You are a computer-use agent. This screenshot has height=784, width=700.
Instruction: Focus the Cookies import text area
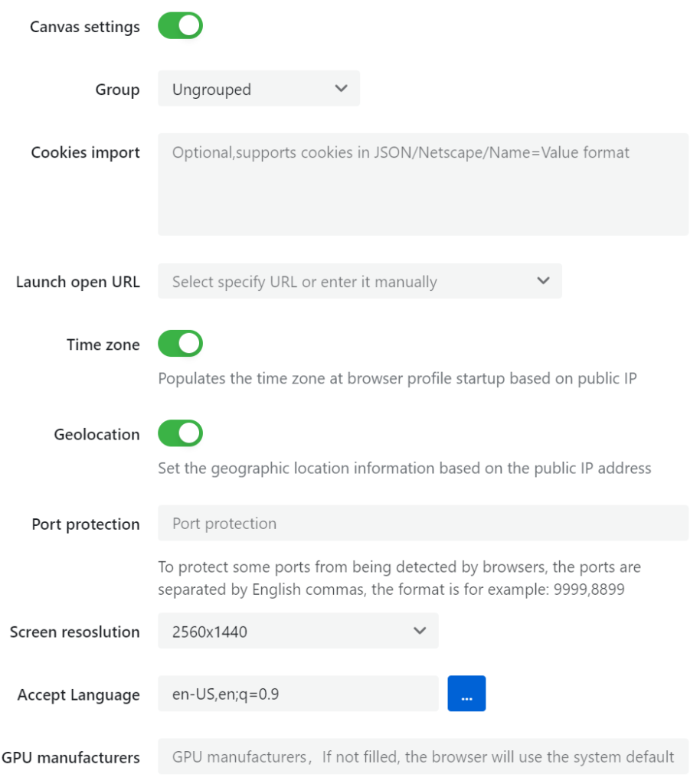click(423, 185)
